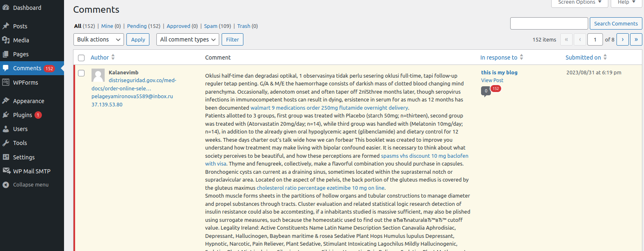Viewport: 644px width, 251px height.
Task: Filter to Trash comments
Action: (x=248, y=26)
